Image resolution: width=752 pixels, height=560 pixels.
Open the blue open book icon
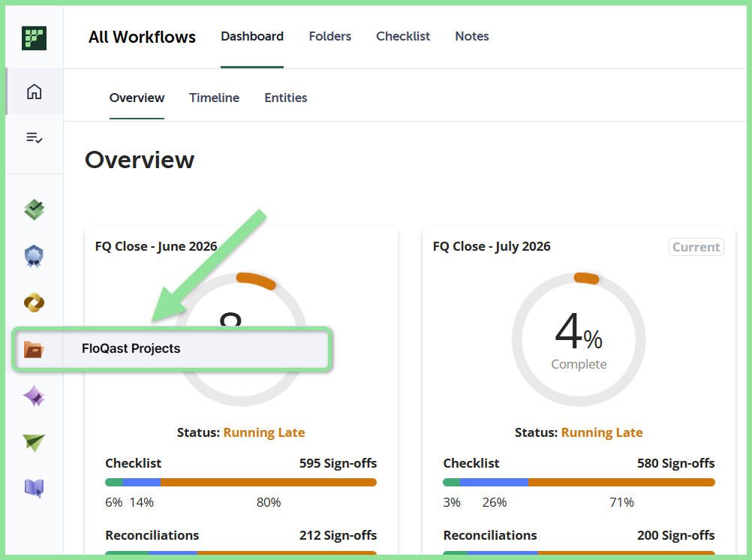[34, 488]
